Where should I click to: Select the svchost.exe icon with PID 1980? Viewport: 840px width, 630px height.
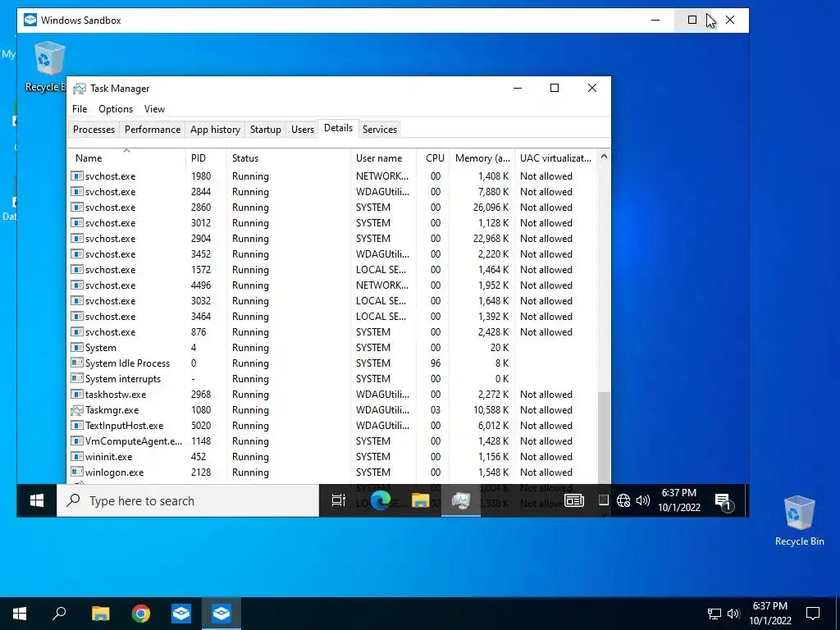point(77,176)
